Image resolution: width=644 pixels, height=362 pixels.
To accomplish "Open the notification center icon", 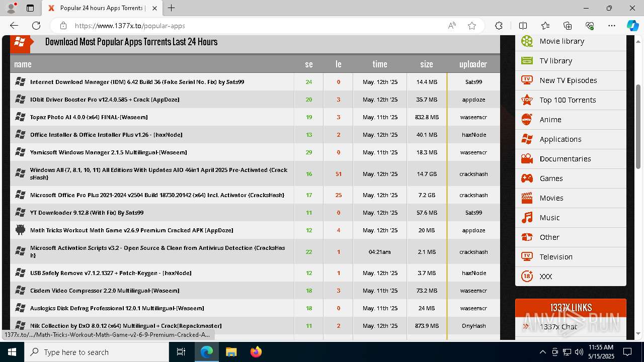I will coord(627,352).
